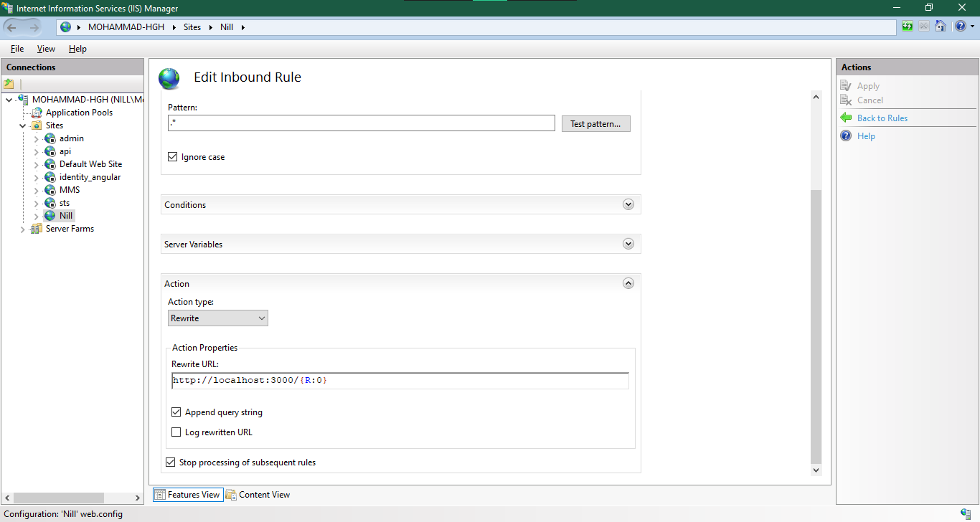Click the Apply action link
Image resolution: width=980 pixels, height=522 pixels.
[868, 86]
